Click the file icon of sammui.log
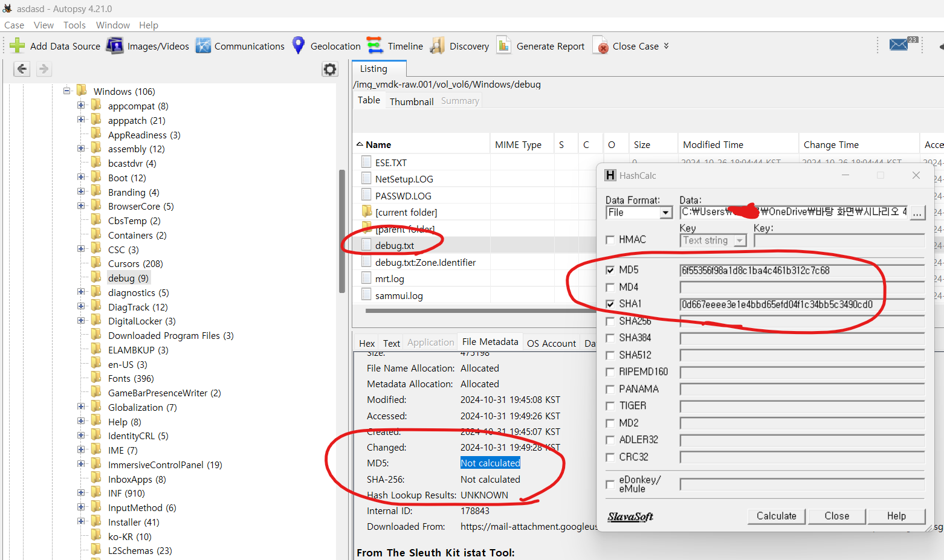Viewport: 944px width, 560px height. (x=366, y=295)
